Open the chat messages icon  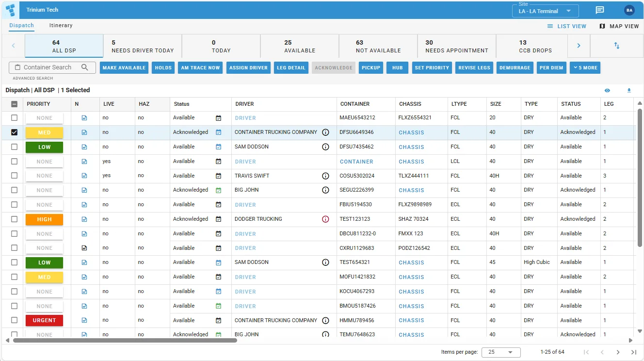(600, 10)
